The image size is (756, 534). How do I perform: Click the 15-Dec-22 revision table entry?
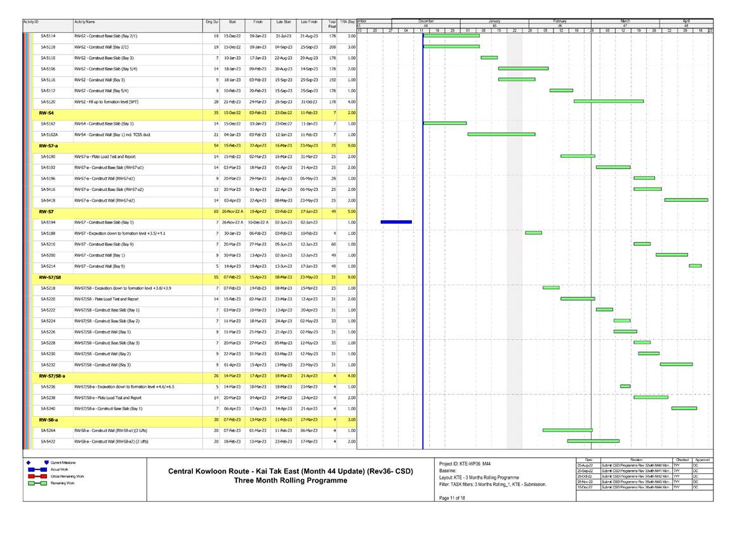tap(585, 488)
